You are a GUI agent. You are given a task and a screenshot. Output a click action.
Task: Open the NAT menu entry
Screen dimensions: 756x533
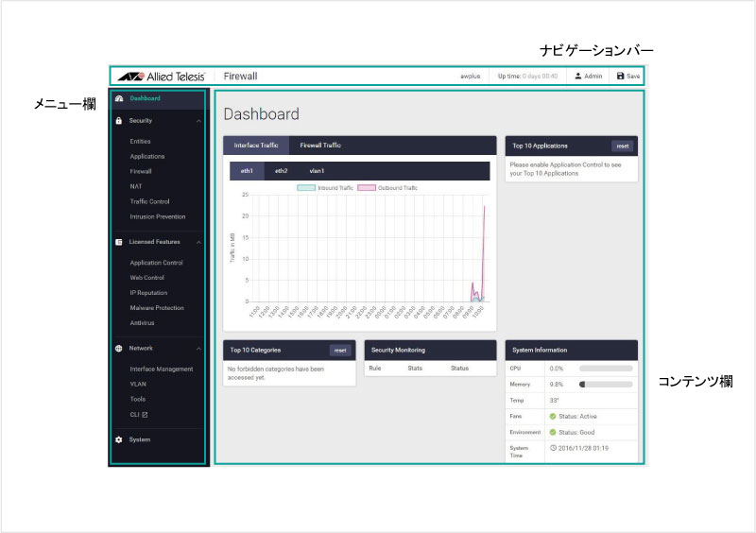(x=136, y=186)
